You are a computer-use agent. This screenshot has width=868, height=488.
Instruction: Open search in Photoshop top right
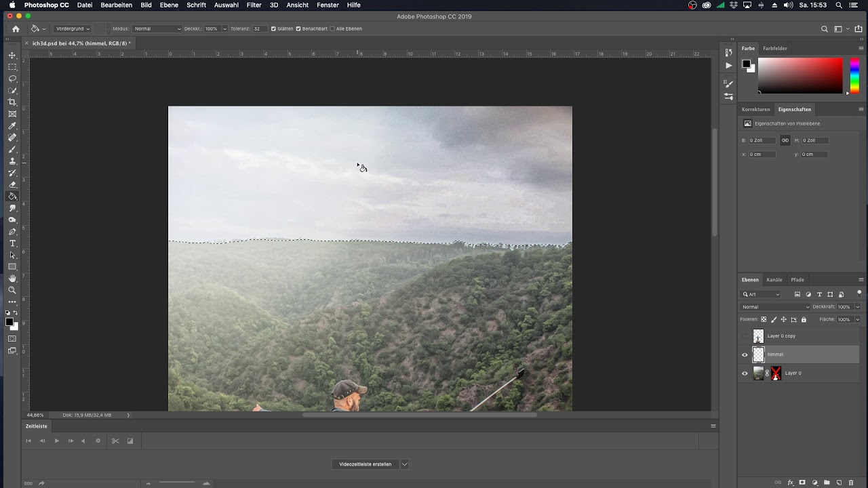pos(825,29)
